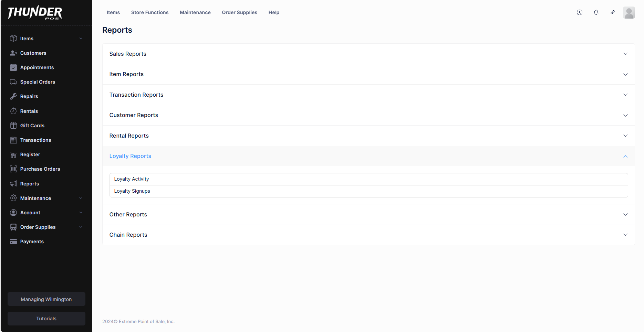Expand the Chain Reports section
This screenshot has height=332, width=644.
[x=368, y=235]
